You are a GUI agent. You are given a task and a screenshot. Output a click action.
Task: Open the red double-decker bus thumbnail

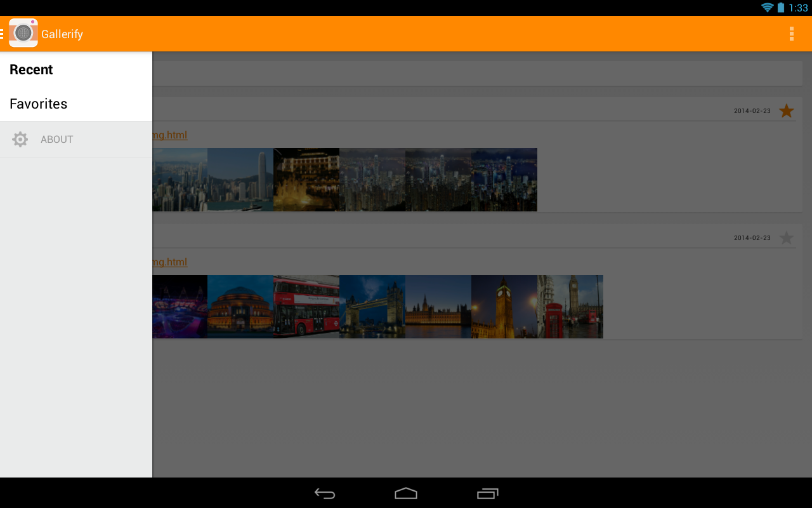click(x=306, y=307)
